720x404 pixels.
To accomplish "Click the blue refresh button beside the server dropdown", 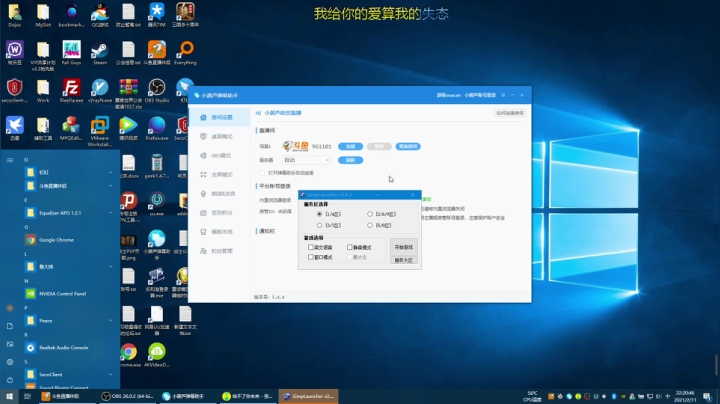I will (350, 160).
